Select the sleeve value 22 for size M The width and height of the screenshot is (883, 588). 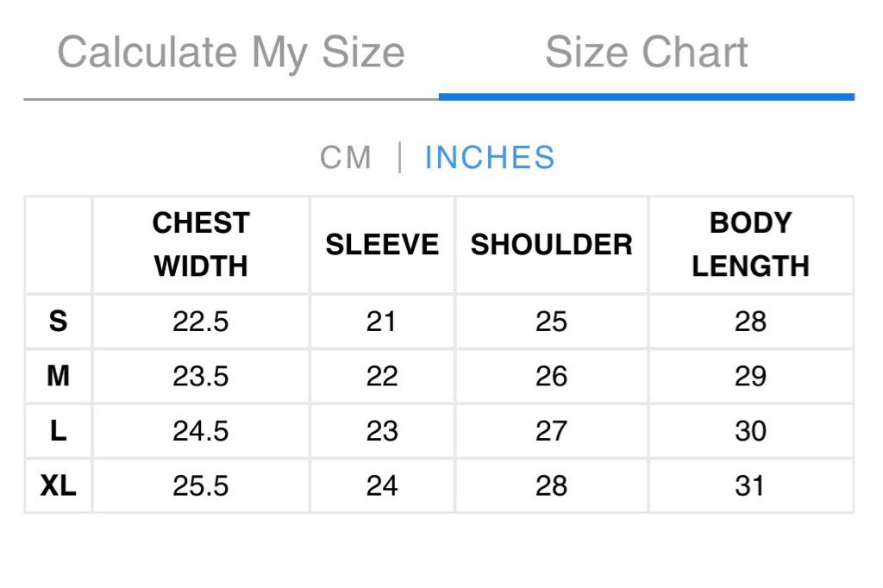click(381, 376)
